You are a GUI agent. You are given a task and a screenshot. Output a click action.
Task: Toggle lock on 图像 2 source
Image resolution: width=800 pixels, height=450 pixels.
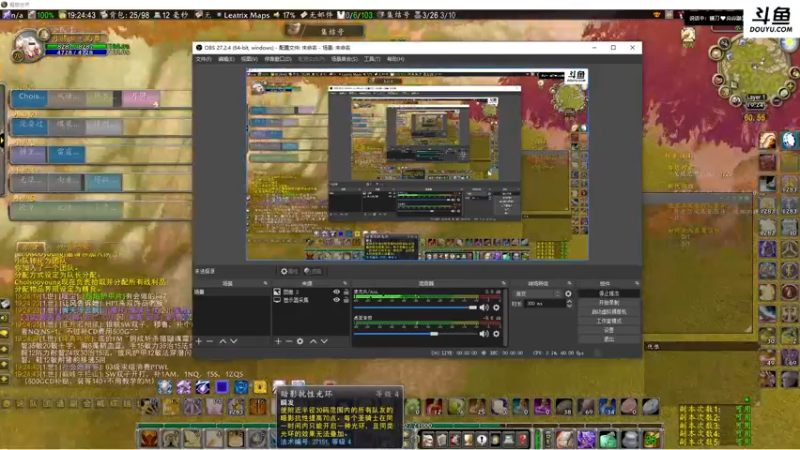pyautogui.click(x=346, y=292)
